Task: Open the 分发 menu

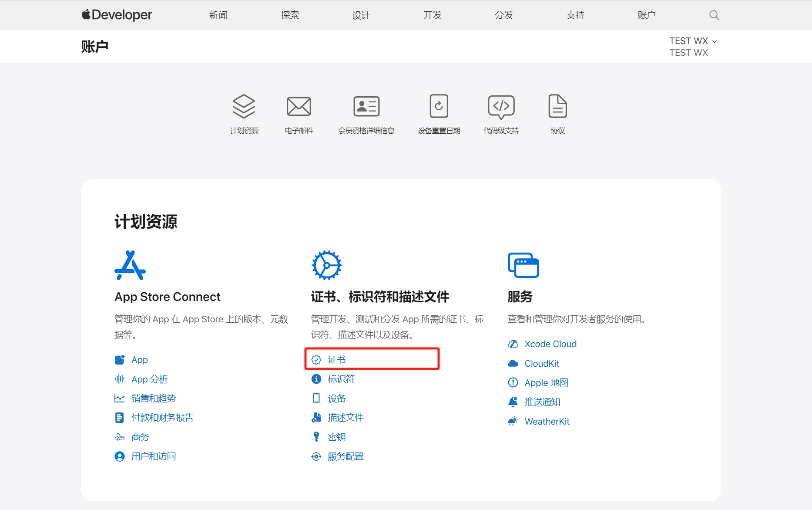Action: coord(504,15)
